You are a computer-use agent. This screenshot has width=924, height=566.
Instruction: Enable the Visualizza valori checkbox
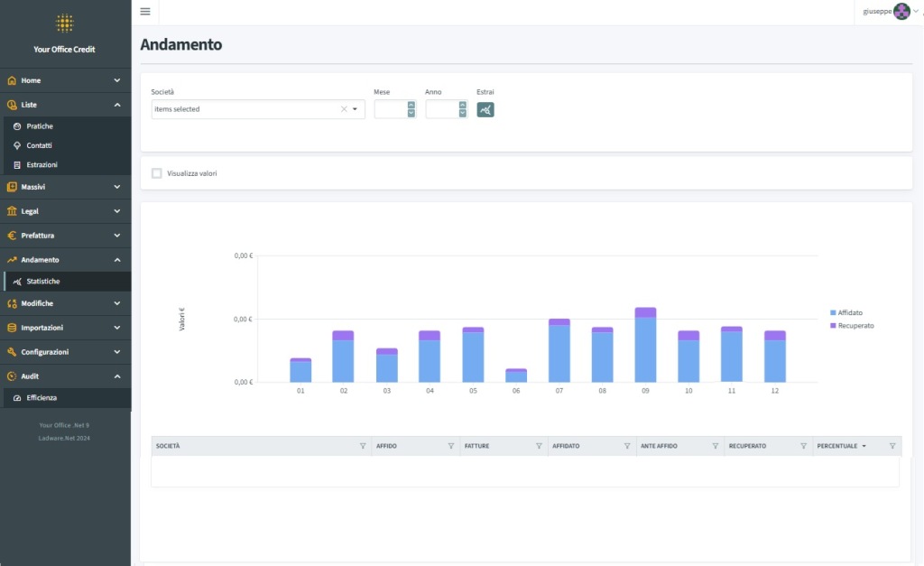[x=157, y=173]
